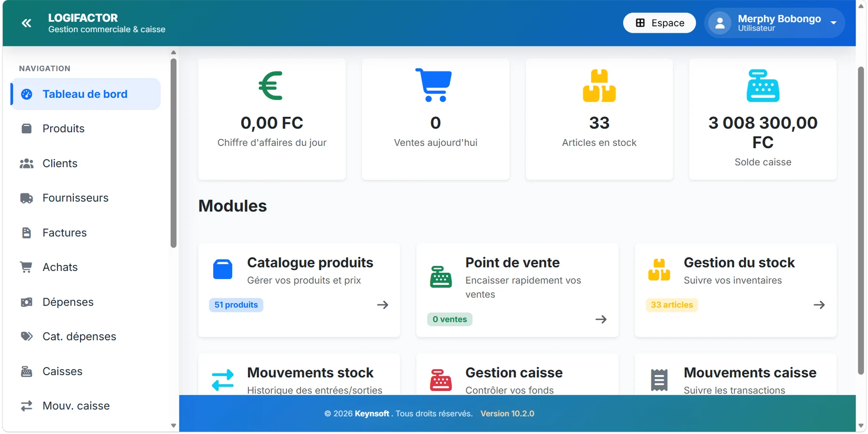Viewport: 868px width, 434px height.
Task: Click the Produits box icon in sidebar
Action: coord(27,128)
